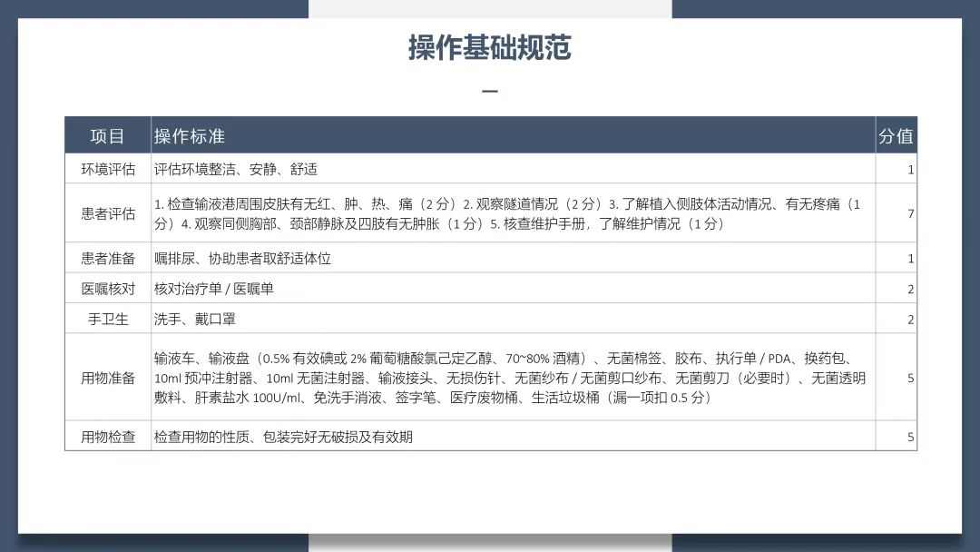This screenshot has height=552, width=980.
Task: Click the 用物准备 row label
Action: click(108, 378)
